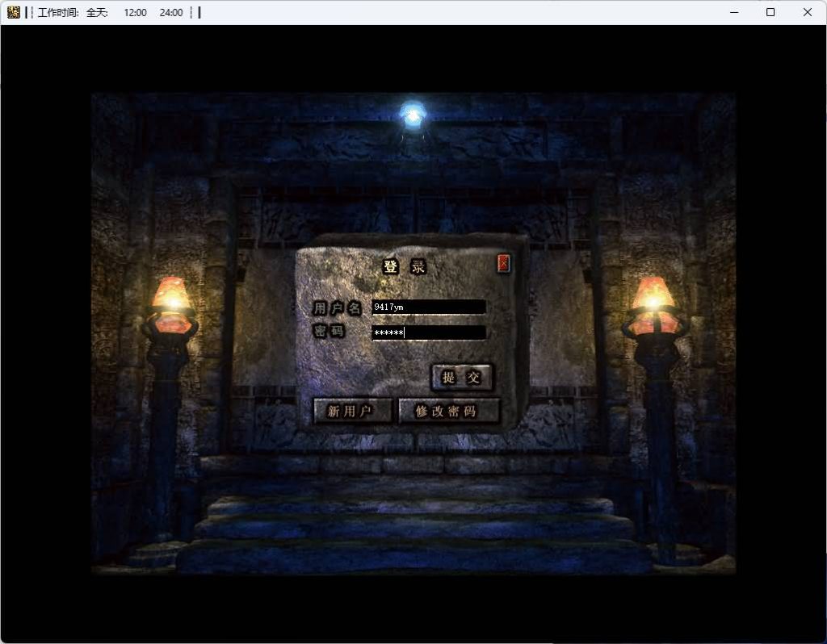
Task: Click the 24:00 time in title bar
Action: coord(170,13)
